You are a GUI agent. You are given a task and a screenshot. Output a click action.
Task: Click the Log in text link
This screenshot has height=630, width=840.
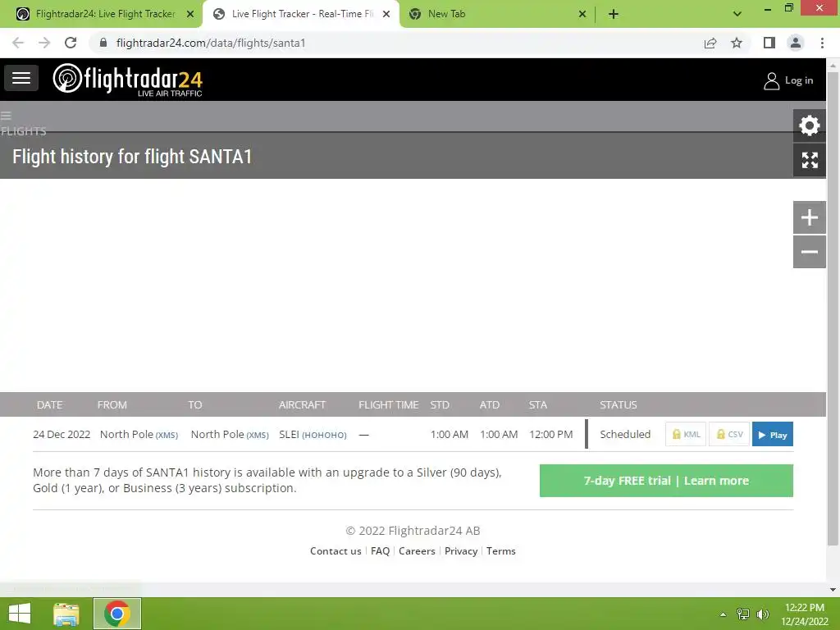(x=799, y=80)
